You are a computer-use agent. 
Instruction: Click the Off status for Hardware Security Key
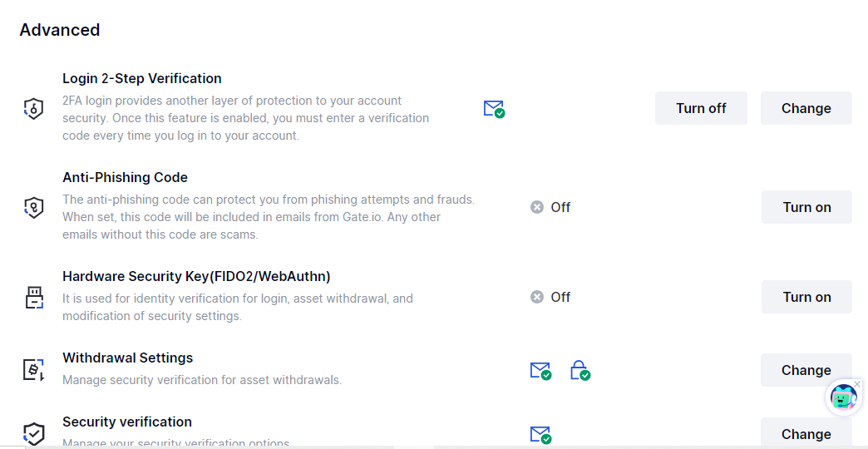pyautogui.click(x=550, y=297)
